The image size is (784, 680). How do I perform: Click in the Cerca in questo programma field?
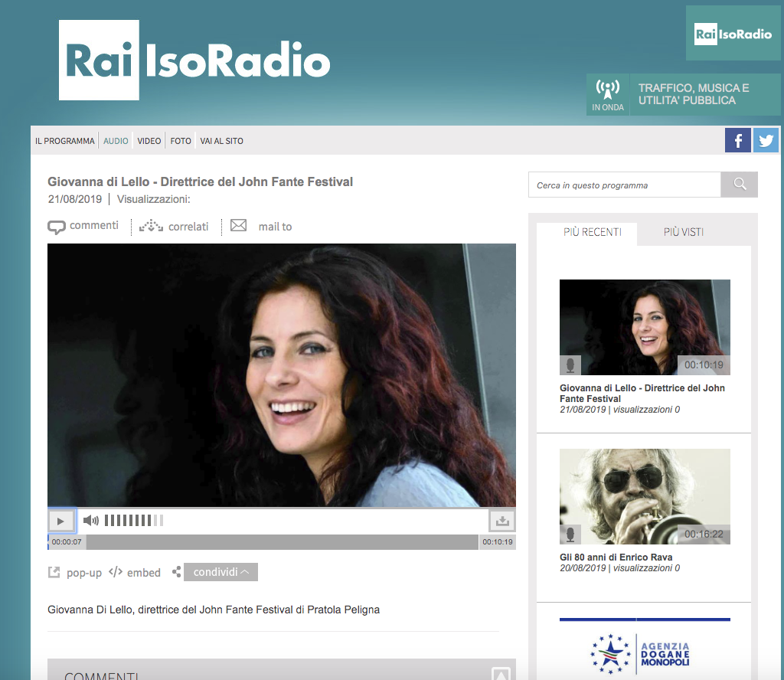pyautogui.click(x=625, y=185)
